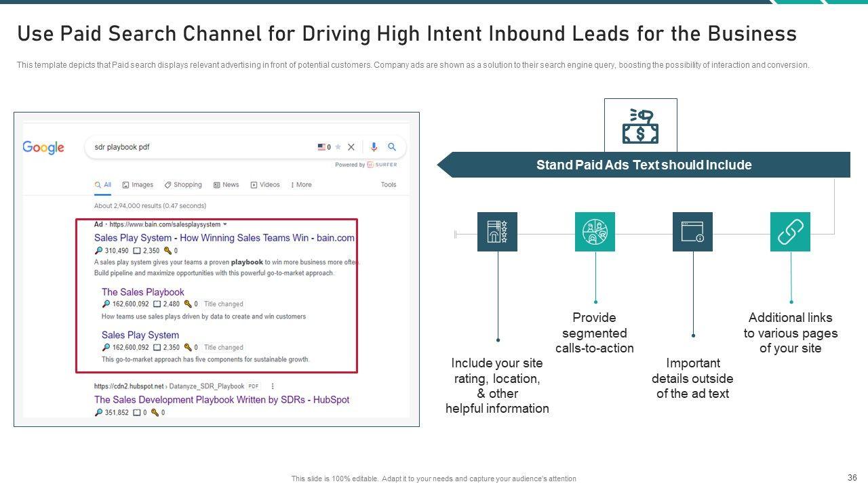Click 'Provide segmented calls-to-action' text
The image size is (868, 488).
(x=595, y=333)
